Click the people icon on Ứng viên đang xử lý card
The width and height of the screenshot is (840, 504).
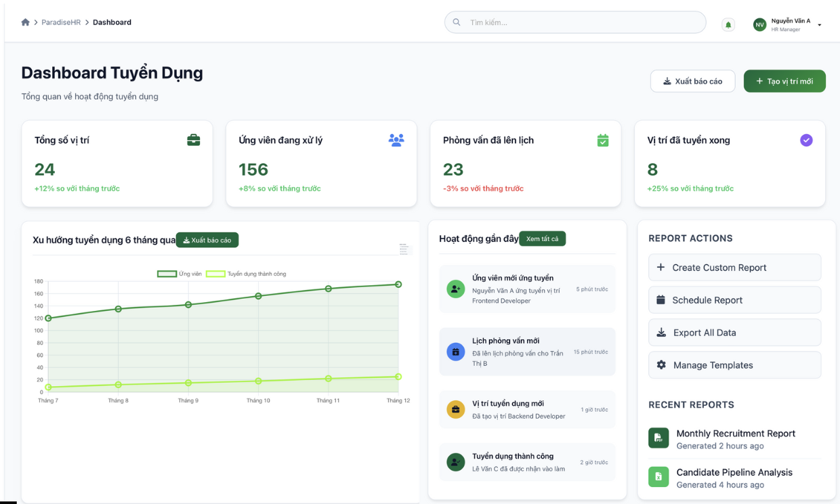pyautogui.click(x=396, y=140)
